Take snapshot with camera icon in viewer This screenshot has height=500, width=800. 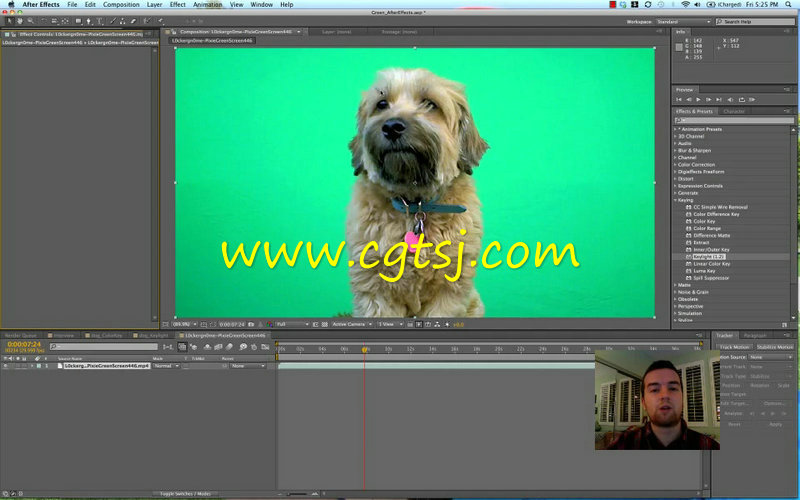point(251,324)
